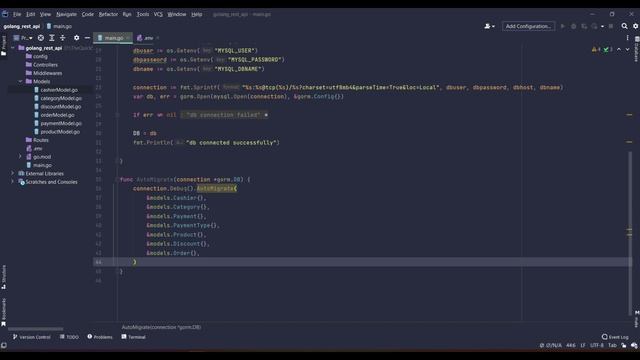The image size is (640, 360).
Task: Click the Stop icon in toolbar
Action: (x=611, y=26)
